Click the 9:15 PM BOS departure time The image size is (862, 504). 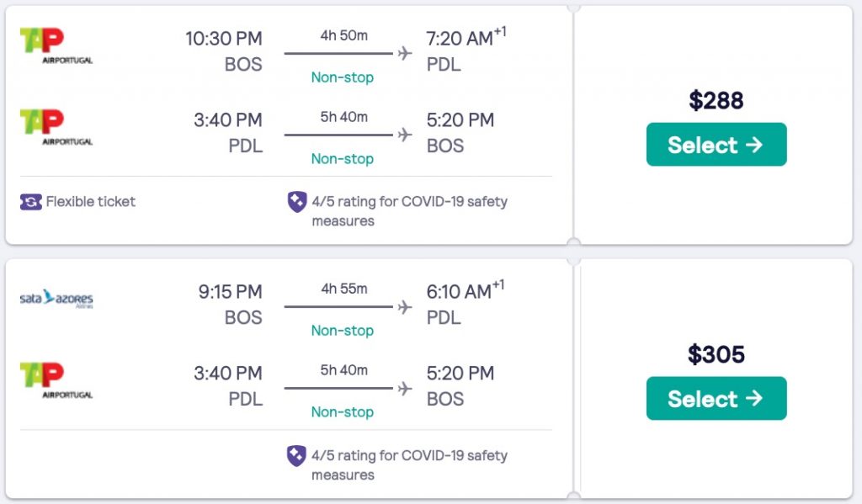(x=230, y=292)
